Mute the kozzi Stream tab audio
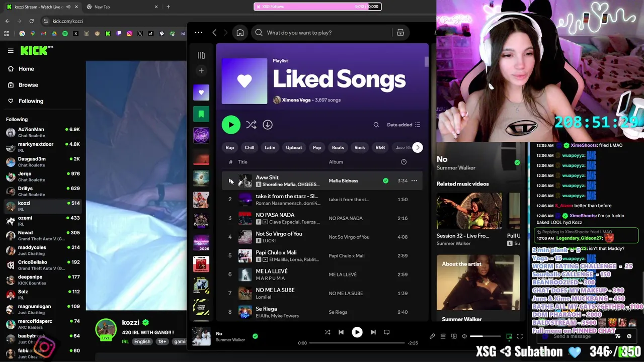 (x=68, y=7)
